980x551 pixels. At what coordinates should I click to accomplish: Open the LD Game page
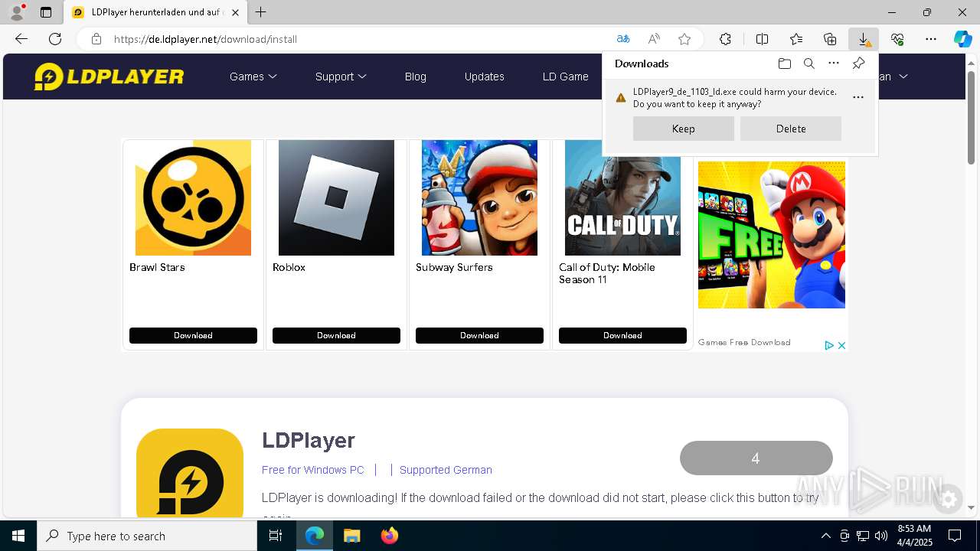[565, 77]
